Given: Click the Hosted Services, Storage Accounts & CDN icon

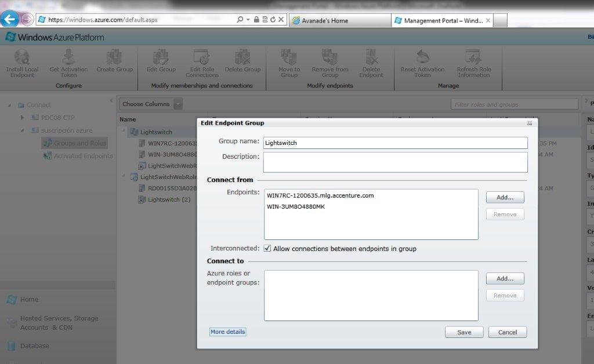Looking at the screenshot, I should point(12,323).
